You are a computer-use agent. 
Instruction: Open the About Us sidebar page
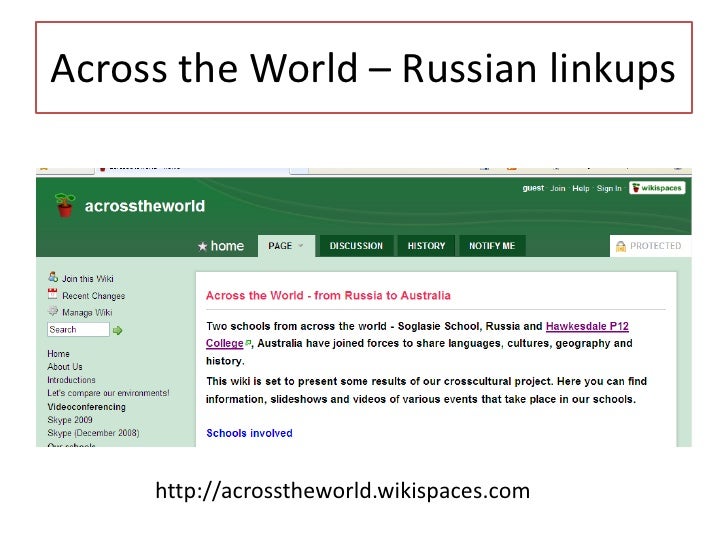tap(65, 367)
